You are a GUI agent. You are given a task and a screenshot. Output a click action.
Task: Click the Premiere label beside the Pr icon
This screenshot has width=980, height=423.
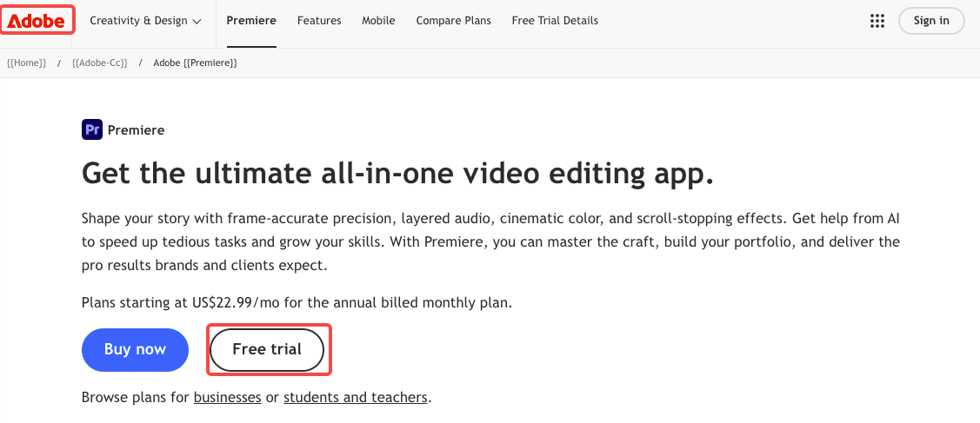[137, 129]
